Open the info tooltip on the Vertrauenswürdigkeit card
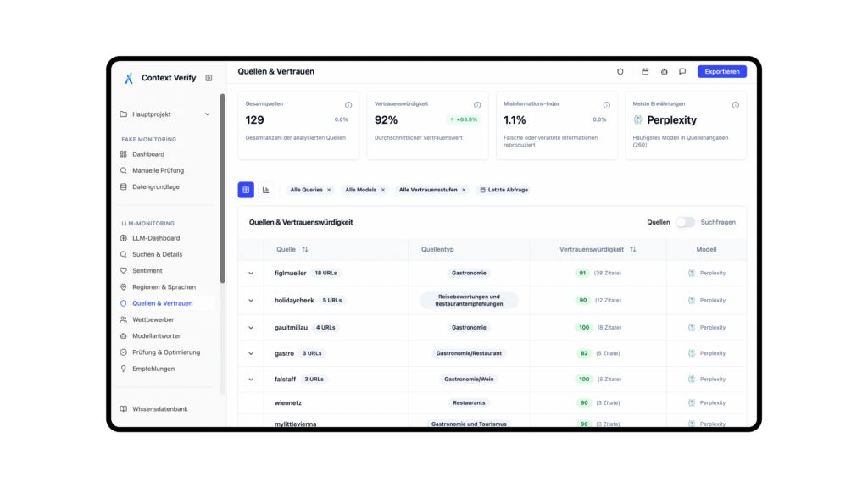This screenshot has width=868, height=488. point(477,103)
